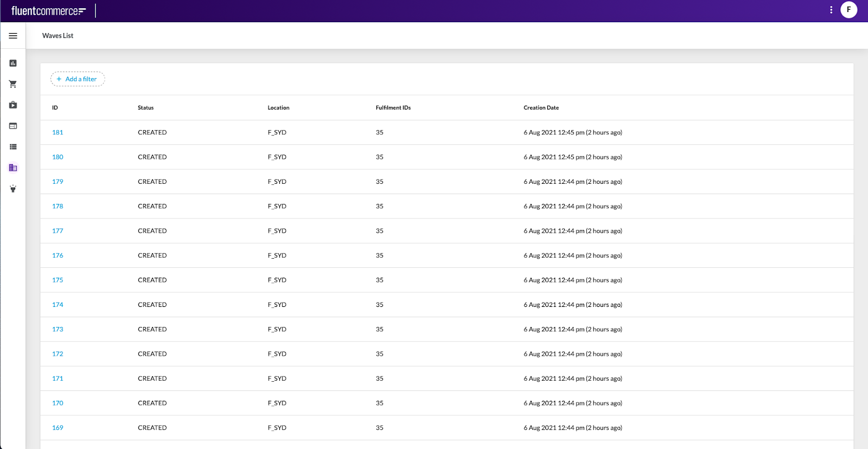Click the Add a filter button
The width and height of the screenshot is (868, 449).
tap(78, 79)
